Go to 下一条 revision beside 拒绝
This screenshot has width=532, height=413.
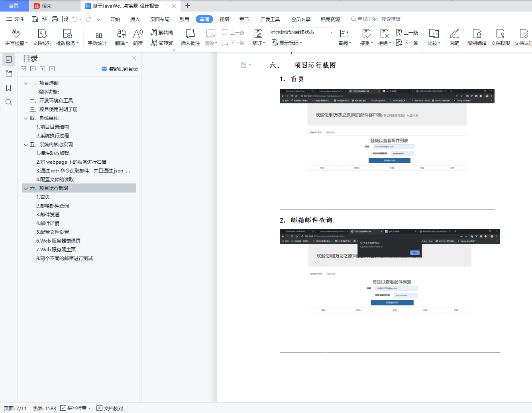pos(407,43)
